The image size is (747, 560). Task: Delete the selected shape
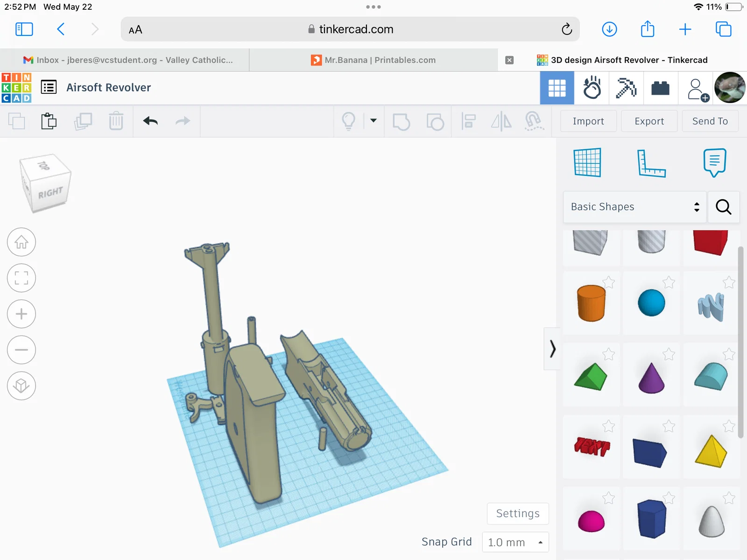point(116,121)
